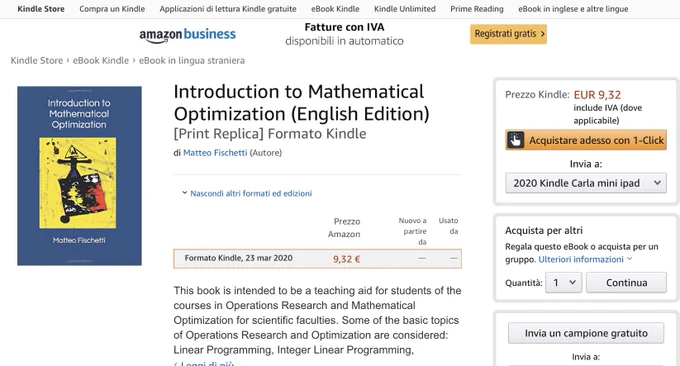Expand Ulteriori informazioni details
Viewport: 680px width, 366px height.
585,259
